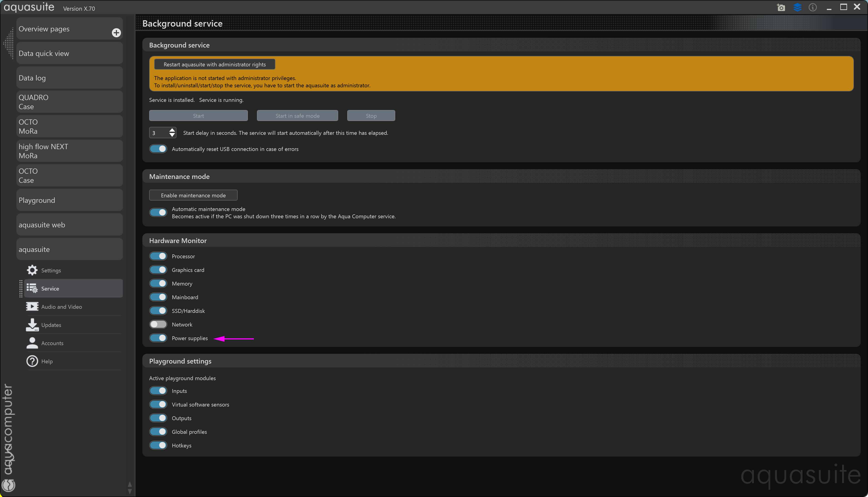
Task: Click Restart aquasuite with administrator rights
Action: click(x=214, y=65)
